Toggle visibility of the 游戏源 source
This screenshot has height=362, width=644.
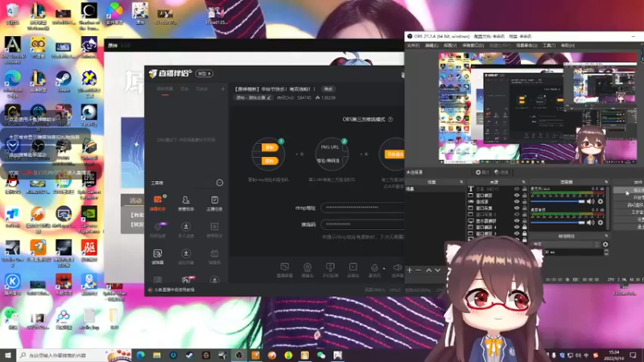tap(517, 202)
